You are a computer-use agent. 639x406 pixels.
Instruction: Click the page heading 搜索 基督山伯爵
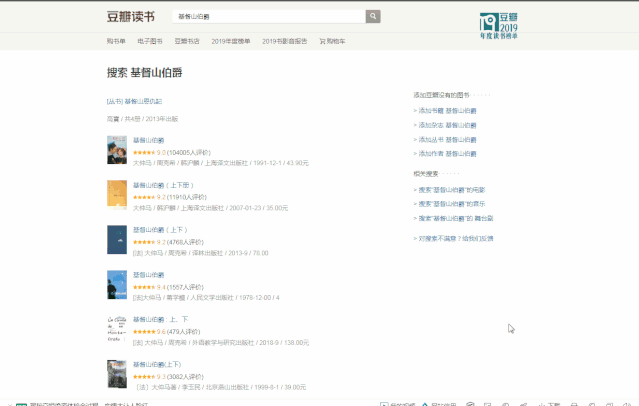coord(144,73)
